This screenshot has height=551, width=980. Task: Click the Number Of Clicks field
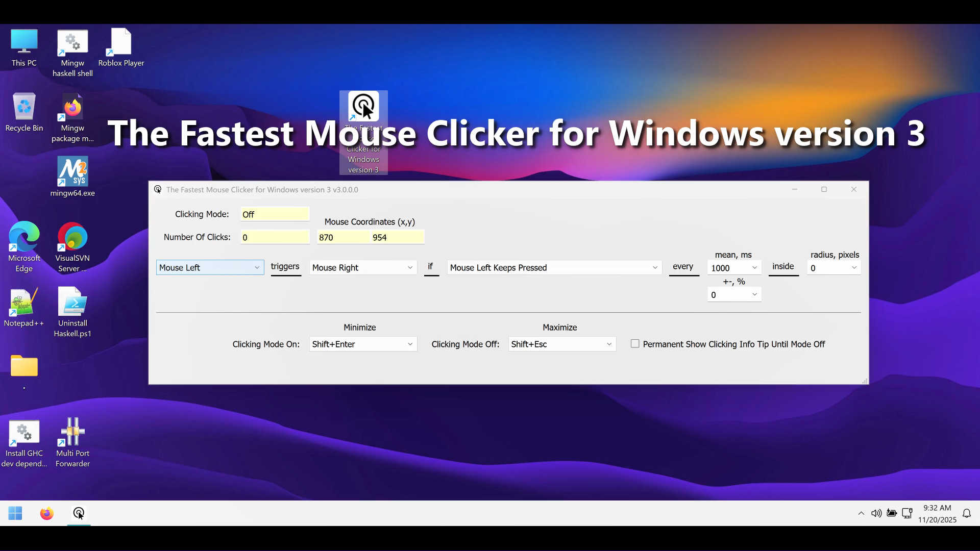(275, 237)
